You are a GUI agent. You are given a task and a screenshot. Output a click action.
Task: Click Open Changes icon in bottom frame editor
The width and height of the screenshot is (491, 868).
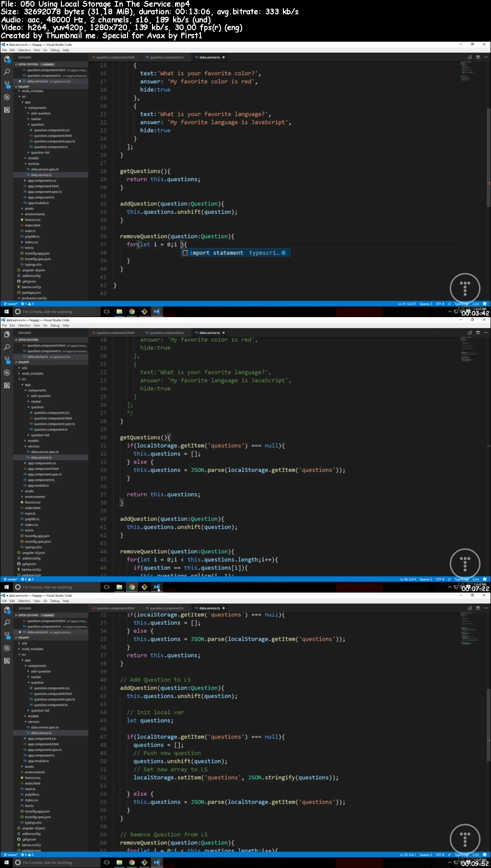pos(469,608)
